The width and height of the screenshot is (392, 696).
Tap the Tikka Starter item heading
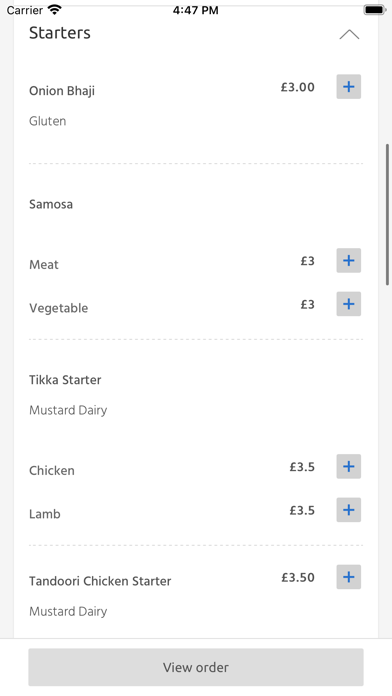65,380
